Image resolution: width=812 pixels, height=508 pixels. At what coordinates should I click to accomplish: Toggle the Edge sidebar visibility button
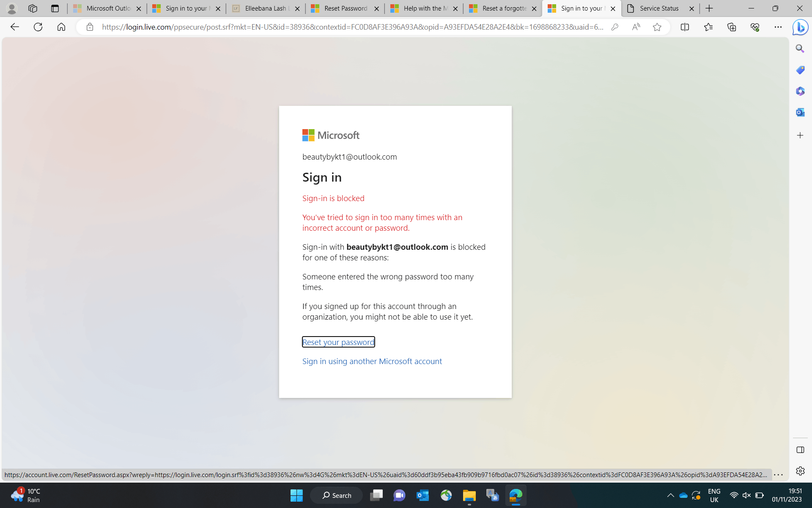tap(800, 450)
